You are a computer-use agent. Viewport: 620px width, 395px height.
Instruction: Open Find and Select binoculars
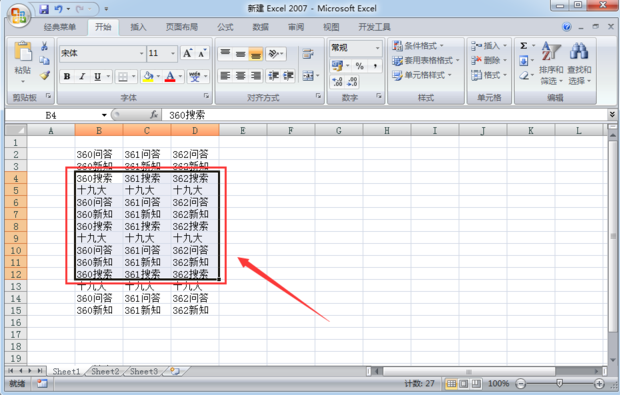[x=579, y=63]
